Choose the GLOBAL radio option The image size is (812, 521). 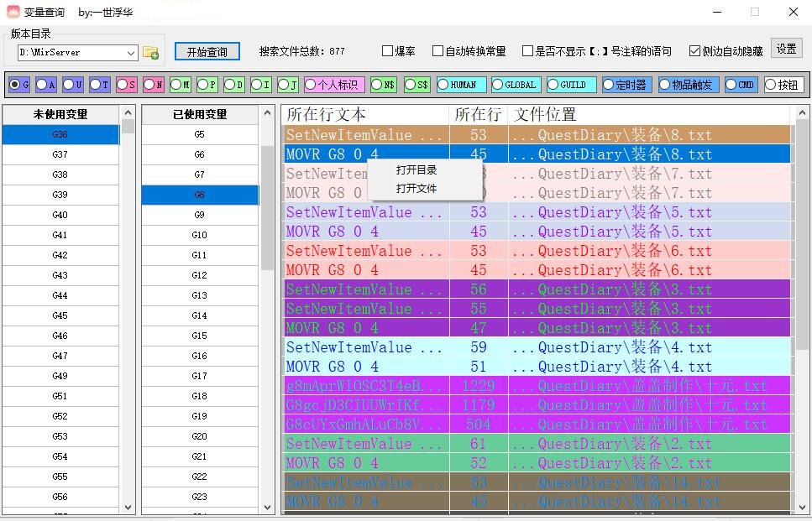(x=516, y=85)
